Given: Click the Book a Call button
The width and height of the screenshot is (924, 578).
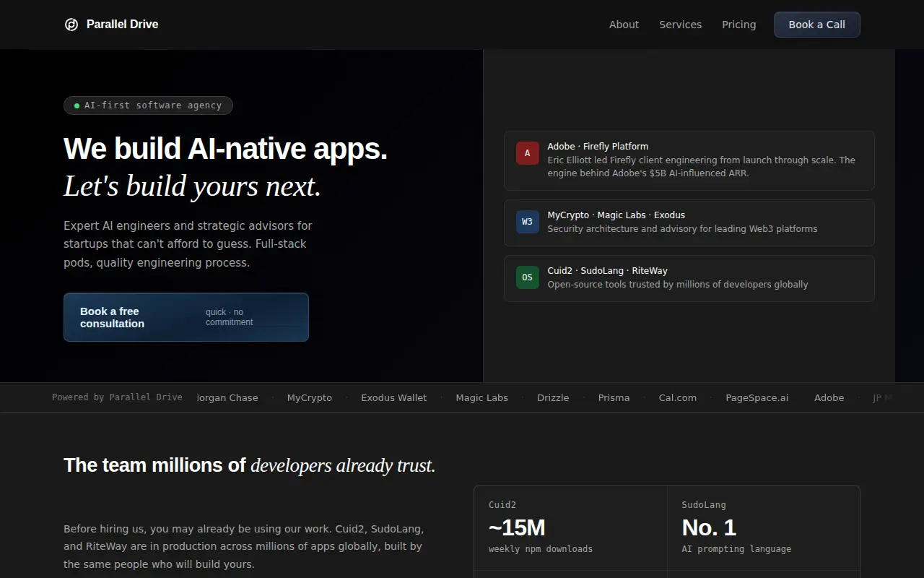Looking at the screenshot, I should point(816,25).
